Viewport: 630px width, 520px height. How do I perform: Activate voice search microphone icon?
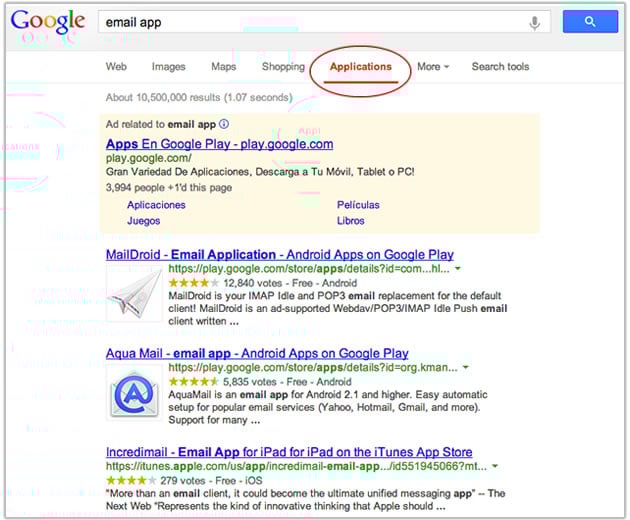(x=534, y=23)
